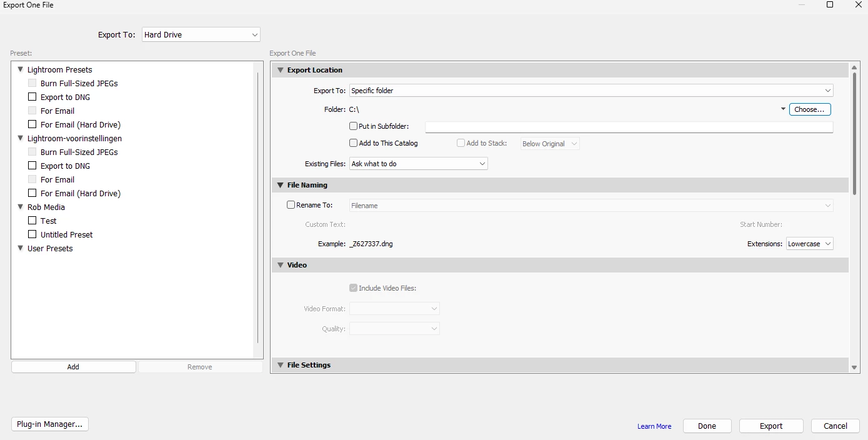The width and height of the screenshot is (868, 440).
Task: Check the Test preset checkbox
Action: point(32,221)
